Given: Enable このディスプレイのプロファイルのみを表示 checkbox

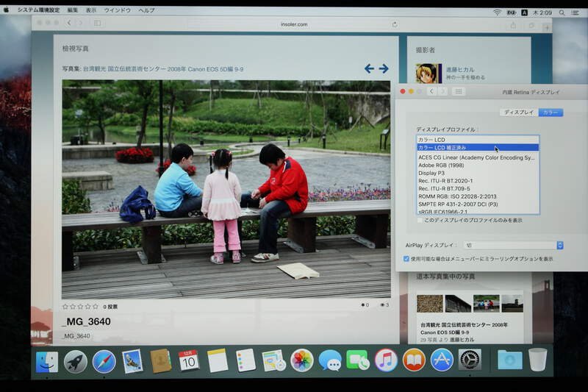Looking at the screenshot, I should point(420,220).
